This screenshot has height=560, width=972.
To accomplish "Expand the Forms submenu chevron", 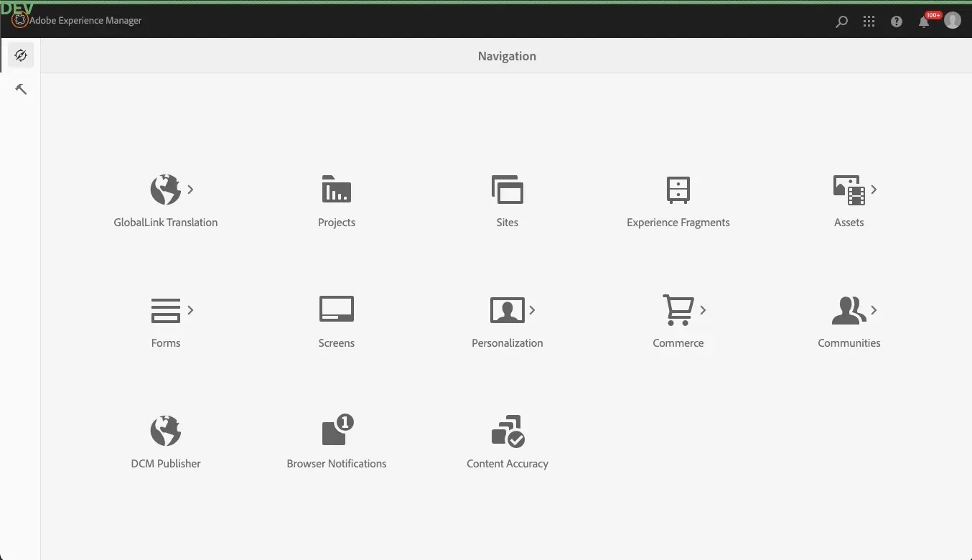I will (x=190, y=310).
